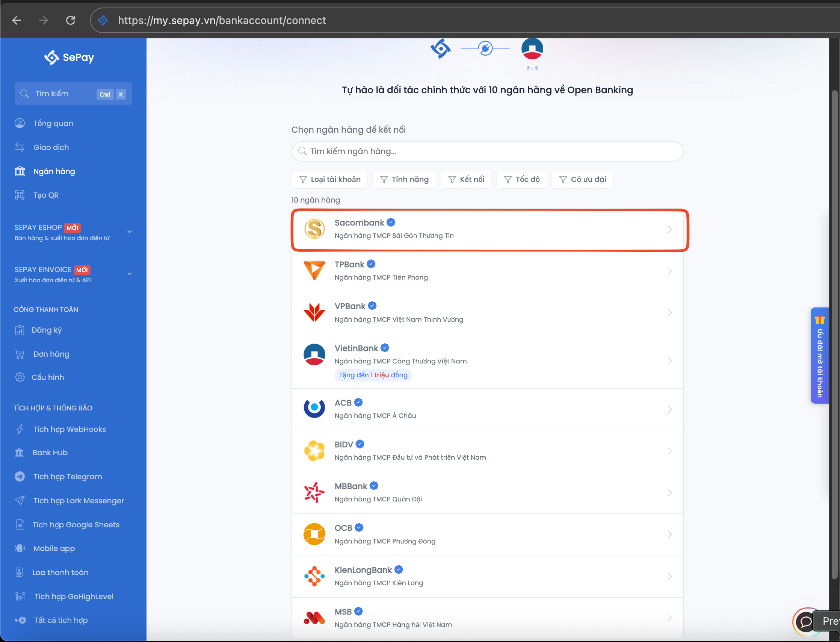Image resolution: width=840 pixels, height=642 pixels.
Task: Click the Sacombank gold S logo
Action: tap(314, 229)
